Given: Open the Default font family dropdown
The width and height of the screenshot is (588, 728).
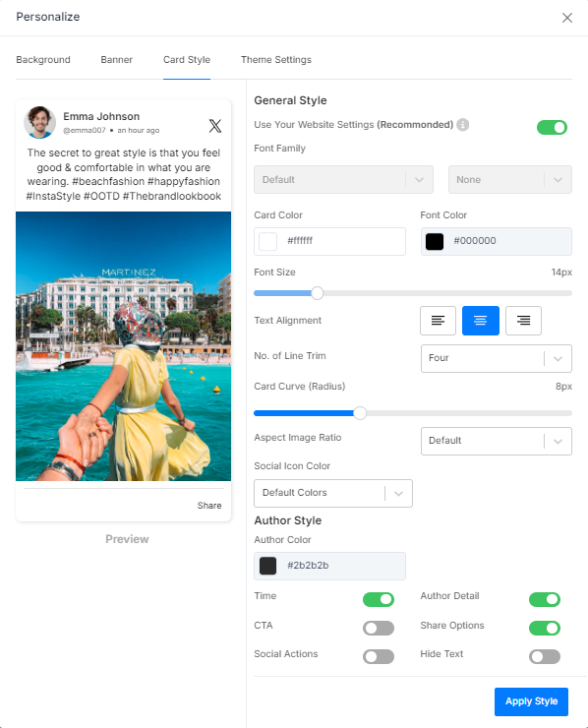Looking at the screenshot, I should pos(343,180).
